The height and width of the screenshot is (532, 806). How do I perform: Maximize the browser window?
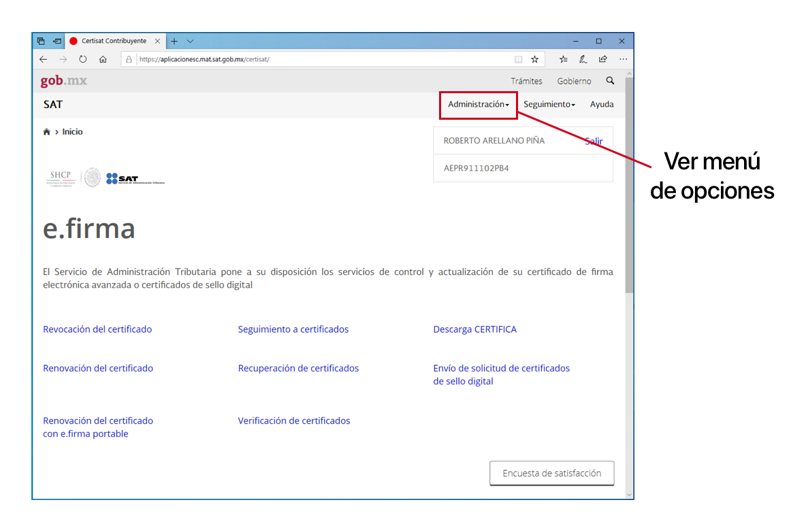pyautogui.click(x=599, y=41)
